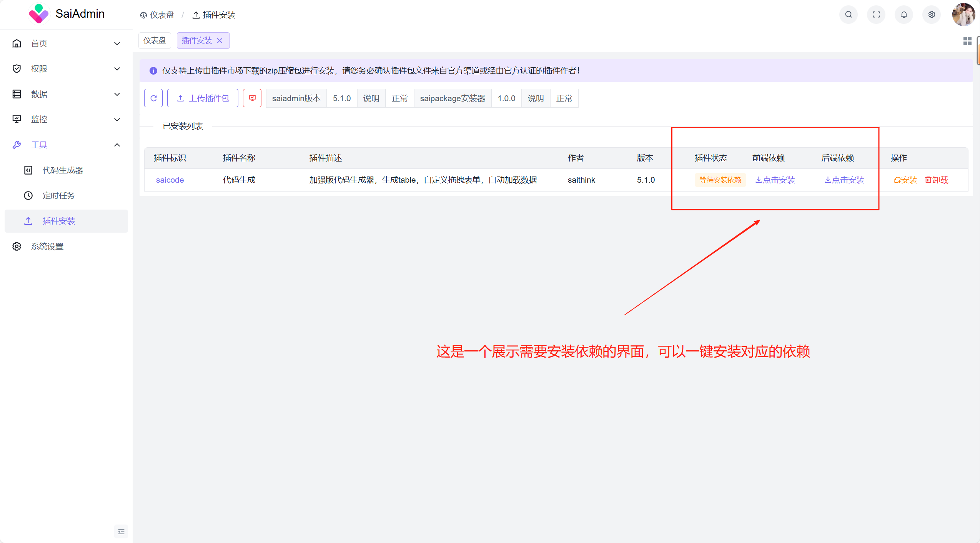Click the 定时任务 clock icon
Screen dimensions: 980x543
point(28,196)
